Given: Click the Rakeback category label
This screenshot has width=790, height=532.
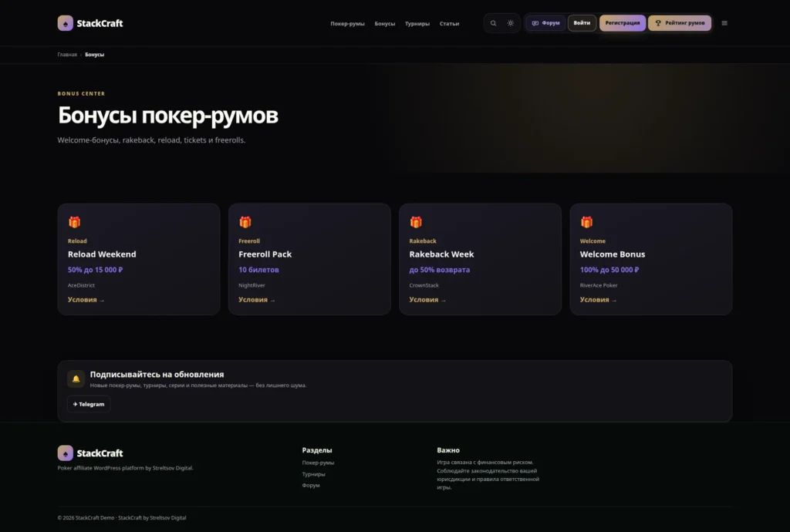Looking at the screenshot, I should click(x=423, y=241).
